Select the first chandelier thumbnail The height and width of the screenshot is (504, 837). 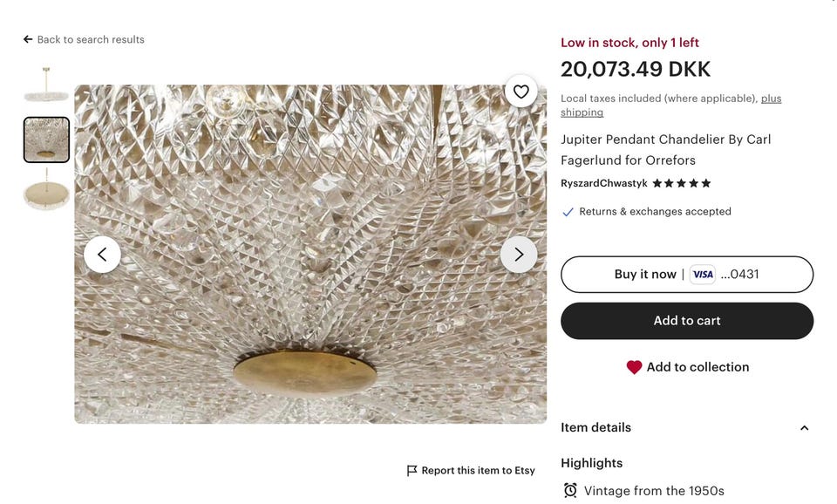click(46, 87)
